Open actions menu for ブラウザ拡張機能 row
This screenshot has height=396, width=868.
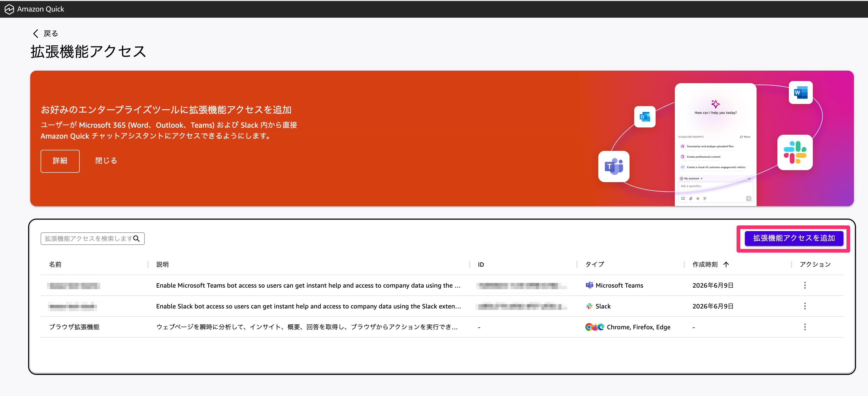tap(805, 327)
